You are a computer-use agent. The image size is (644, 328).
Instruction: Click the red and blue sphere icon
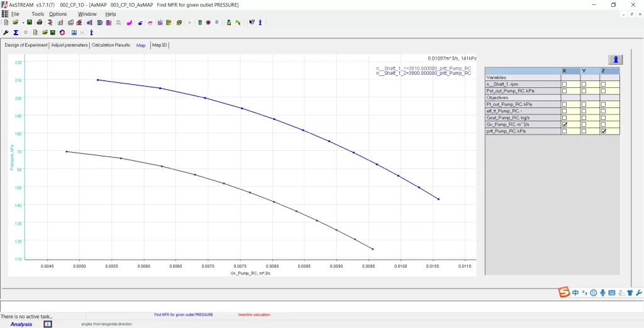tap(208, 22)
